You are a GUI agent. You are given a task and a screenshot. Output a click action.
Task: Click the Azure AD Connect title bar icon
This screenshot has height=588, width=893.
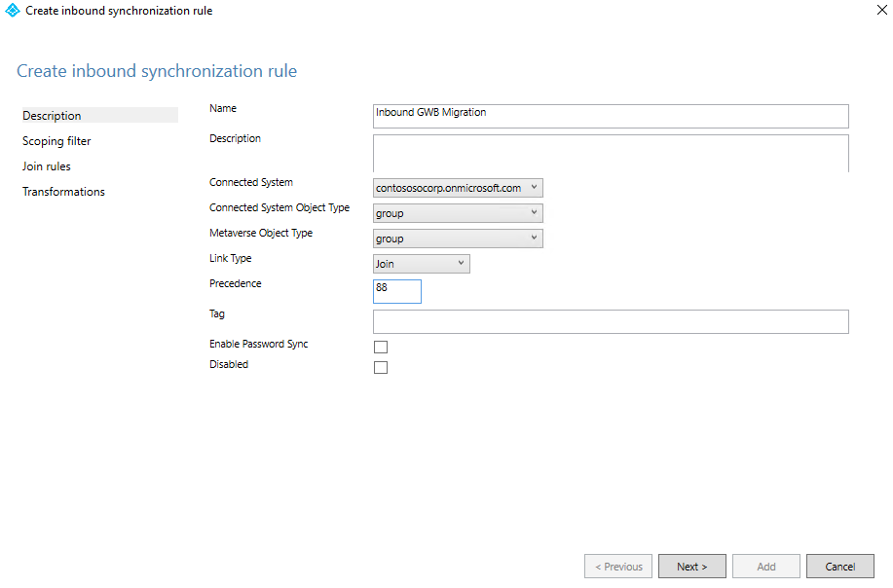pyautogui.click(x=13, y=11)
